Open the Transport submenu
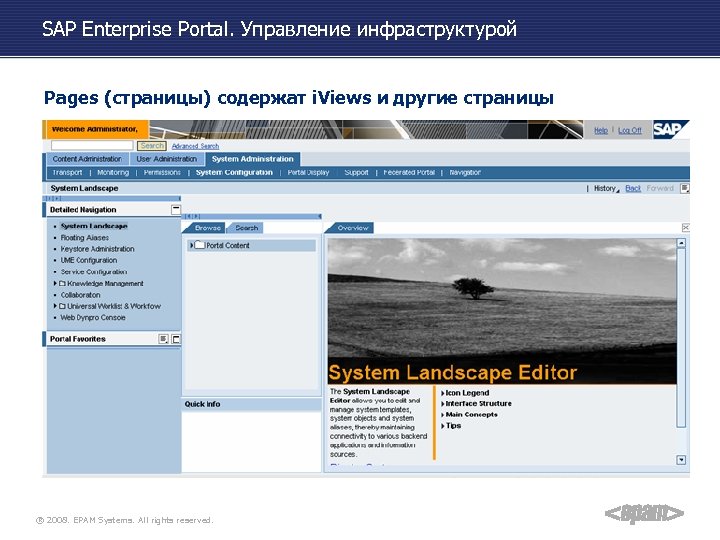This screenshot has width=720, height=540. [67, 173]
